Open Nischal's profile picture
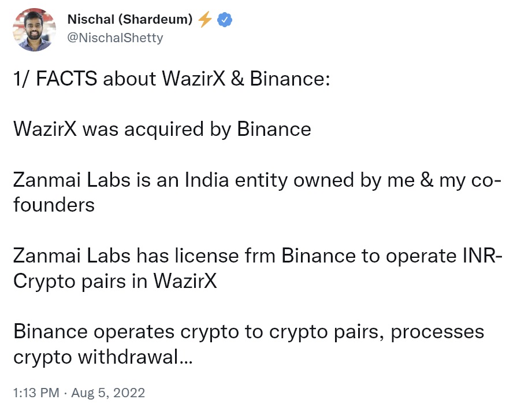 pyautogui.click(x=36, y=29)
